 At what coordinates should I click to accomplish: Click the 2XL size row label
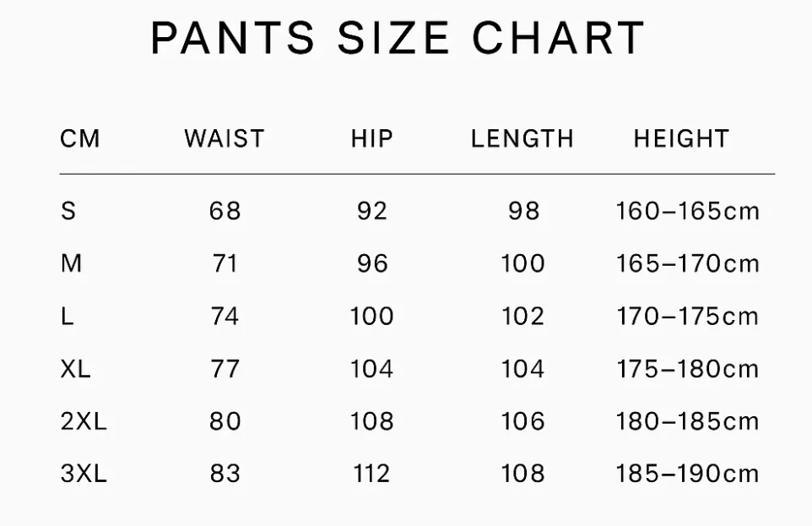(x=84, y=421)
